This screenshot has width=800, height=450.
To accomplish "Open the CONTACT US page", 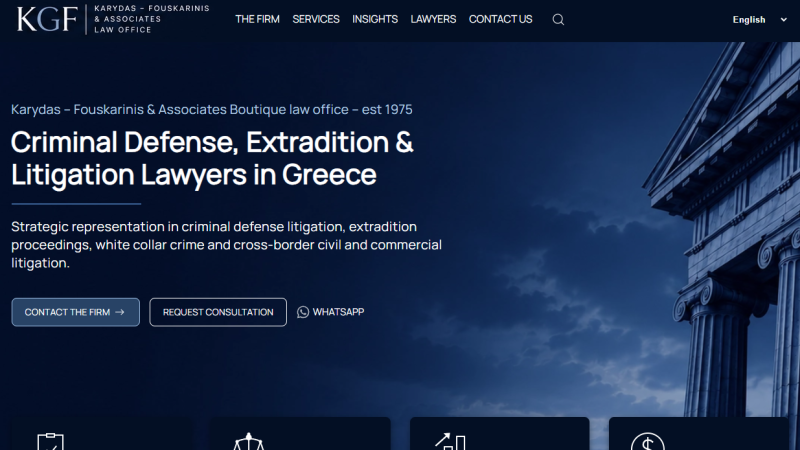I will point(501,19).
